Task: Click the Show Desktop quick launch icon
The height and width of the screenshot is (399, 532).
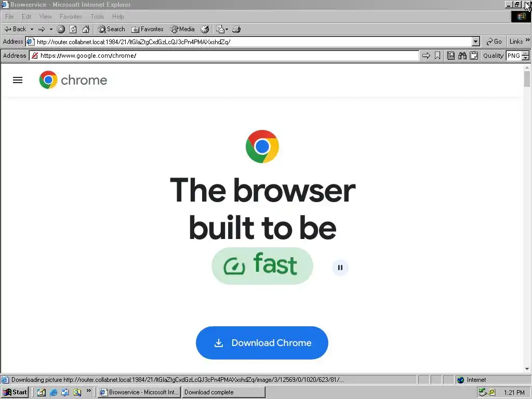Action: (x=42, y=392)
